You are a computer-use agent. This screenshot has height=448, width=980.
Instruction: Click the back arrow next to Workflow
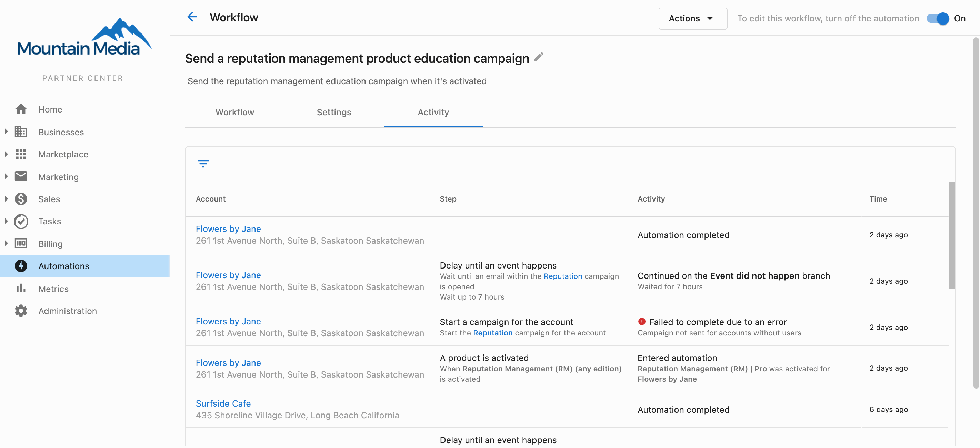point(192,17)
